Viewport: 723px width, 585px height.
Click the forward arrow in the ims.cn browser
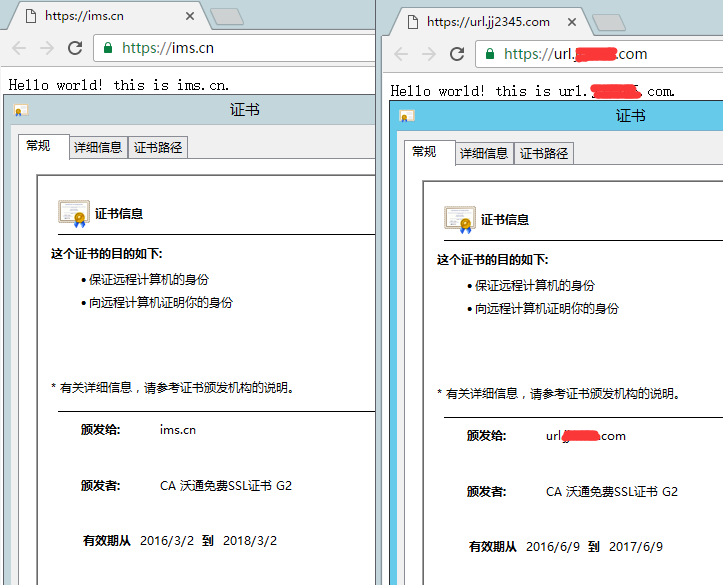pos(46,48)
